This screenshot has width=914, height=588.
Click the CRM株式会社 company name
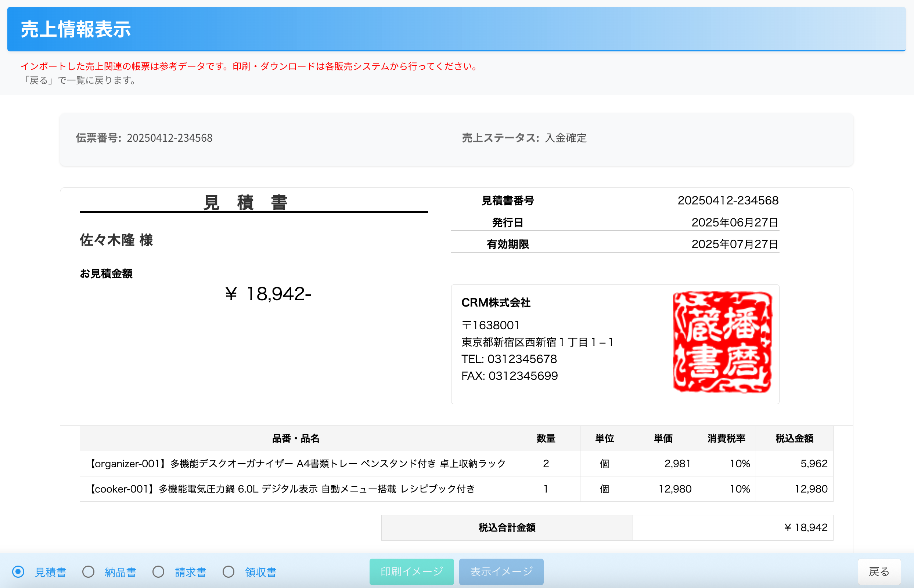tap(496, 303)
